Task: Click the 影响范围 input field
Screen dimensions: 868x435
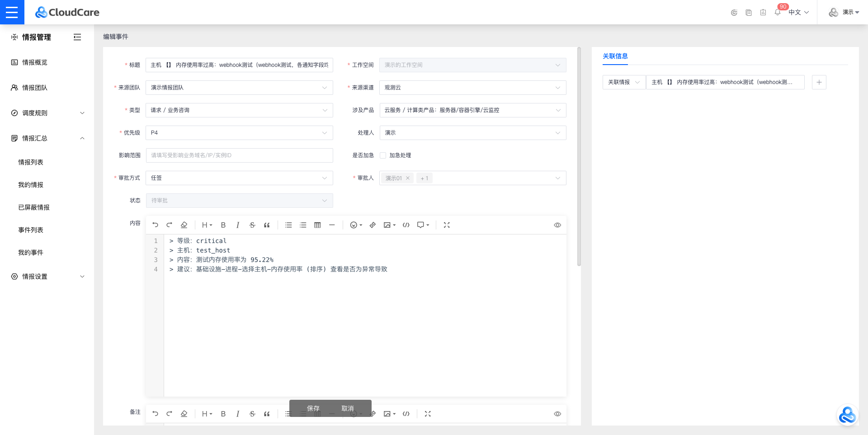Action: click(239, 155)
